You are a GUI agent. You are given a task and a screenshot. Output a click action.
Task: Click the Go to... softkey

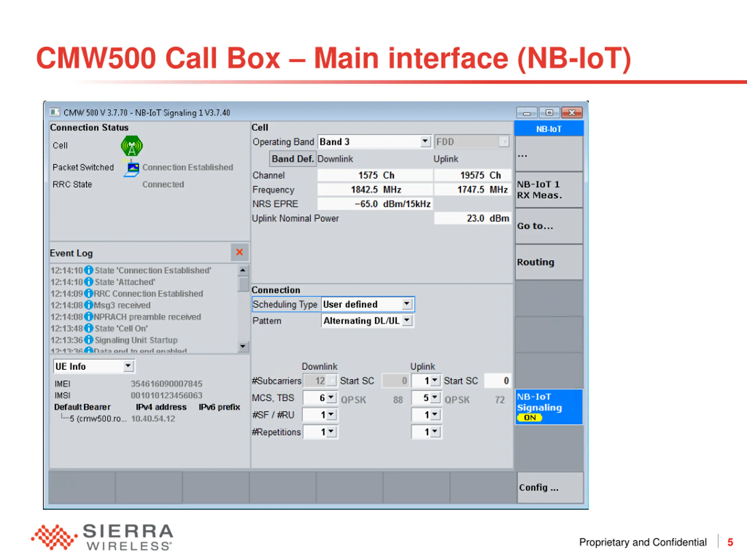click(x=549, y=226)
